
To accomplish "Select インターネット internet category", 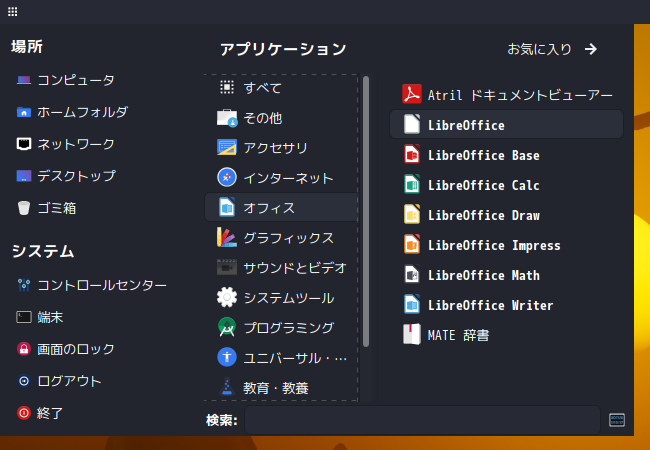I will coord(281,178).
